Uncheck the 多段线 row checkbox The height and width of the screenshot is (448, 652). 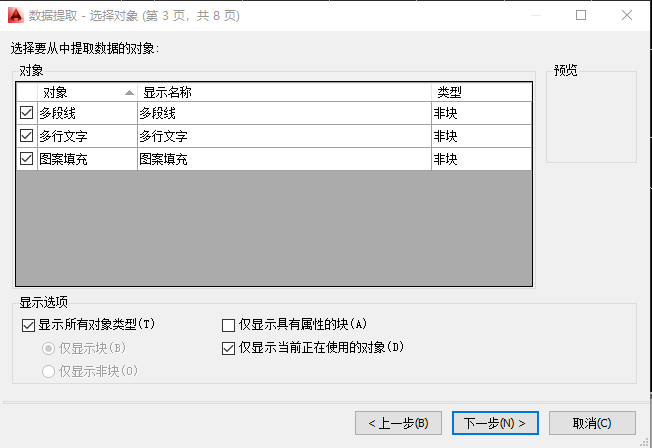[27, 113]
